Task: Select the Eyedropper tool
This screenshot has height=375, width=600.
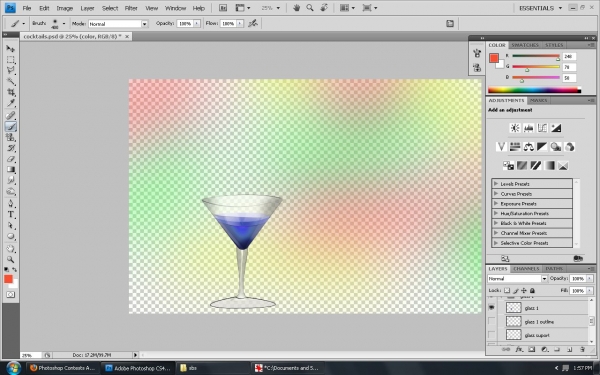Action: coord(10,103)
